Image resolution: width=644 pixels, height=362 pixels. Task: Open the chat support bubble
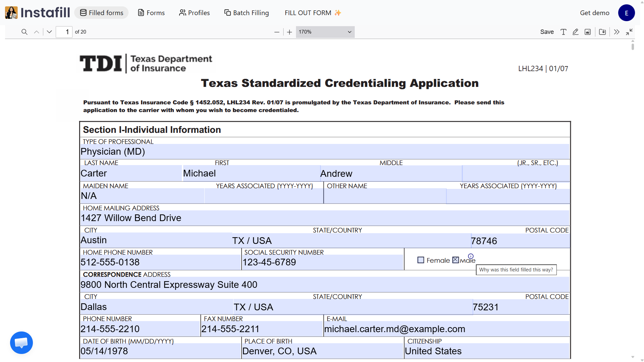[x=21, y=343]
